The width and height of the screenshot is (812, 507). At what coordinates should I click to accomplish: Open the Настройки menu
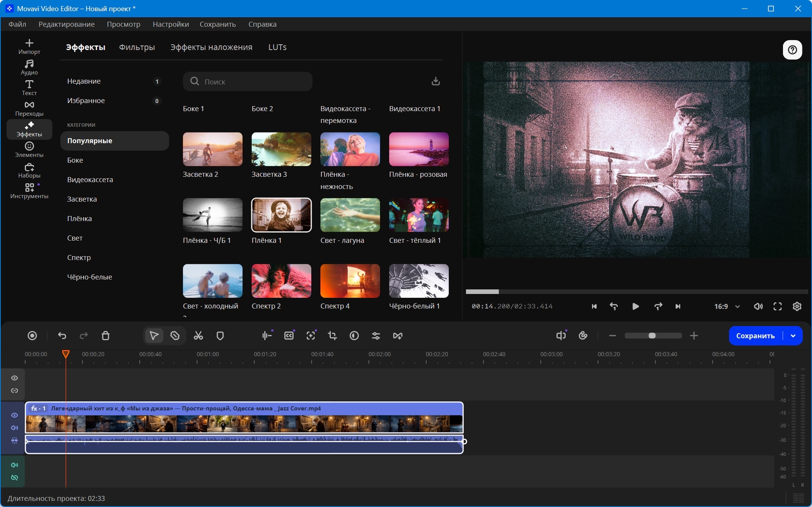point(171,24)
